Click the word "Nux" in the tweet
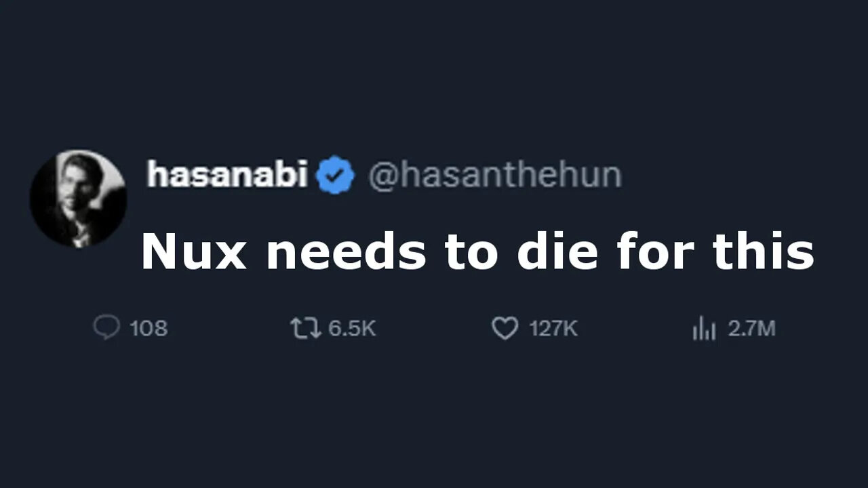The height and width of the screenshot is (488, 868). tap(195, 251)
